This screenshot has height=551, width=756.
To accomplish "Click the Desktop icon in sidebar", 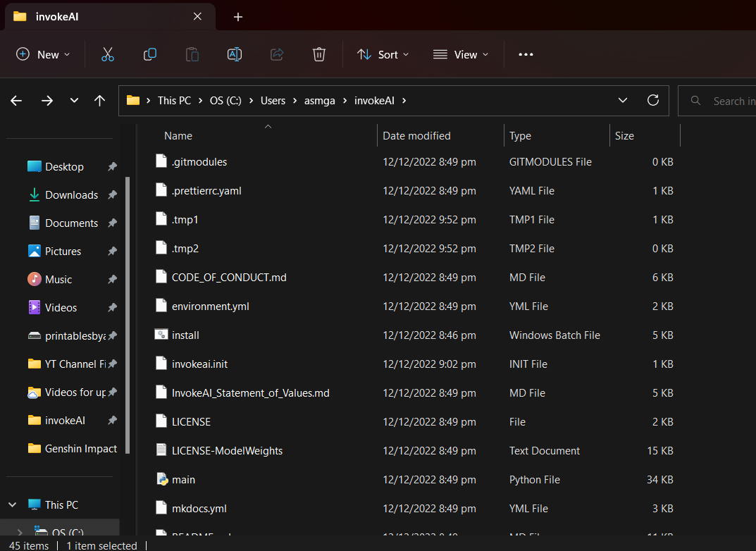I will point(35,166).
